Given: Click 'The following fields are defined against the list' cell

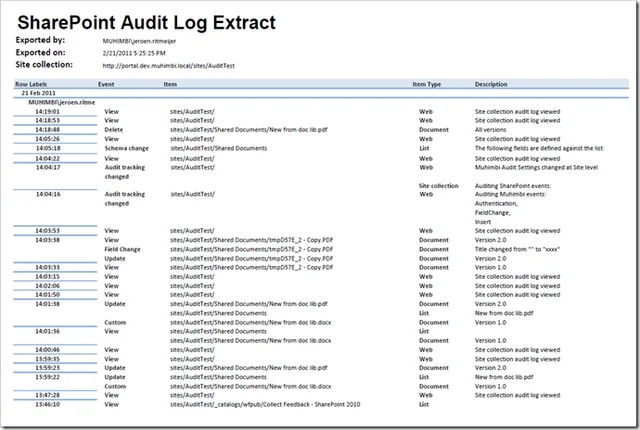Looking at the screenshot, I should coord(539,149).
